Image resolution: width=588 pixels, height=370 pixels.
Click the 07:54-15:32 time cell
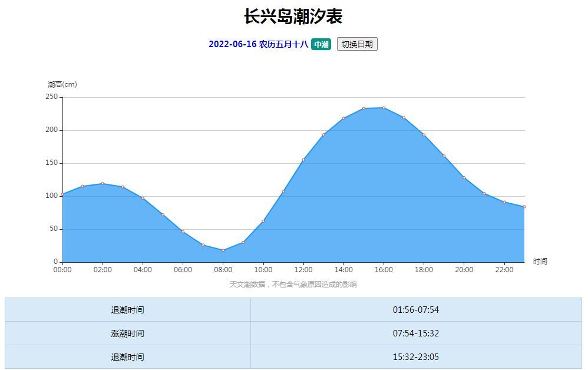tap(416, 333)
